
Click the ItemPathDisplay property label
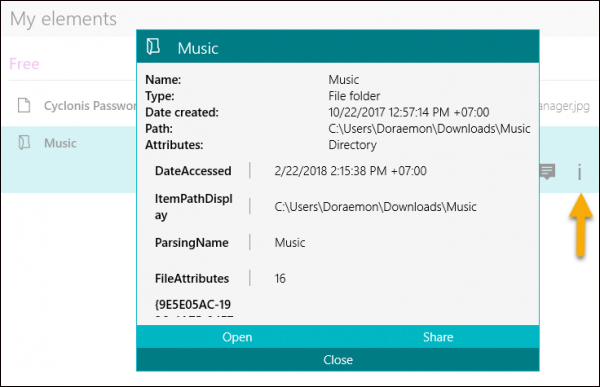coord(194,207)
